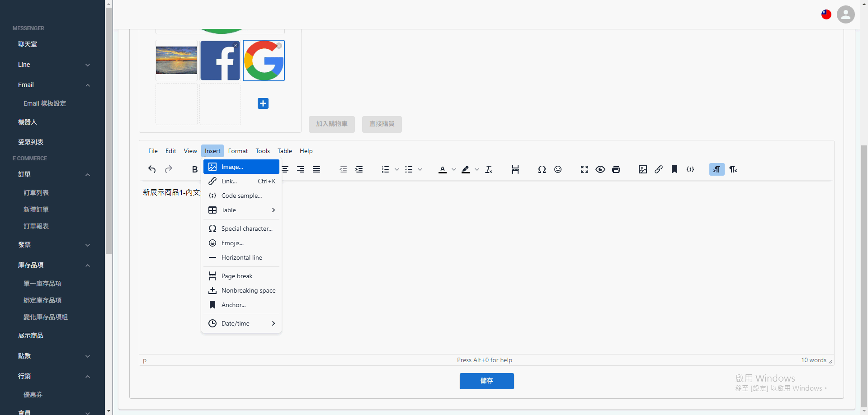
Task: Click the 直接購買 button
Action: (382, 124)
